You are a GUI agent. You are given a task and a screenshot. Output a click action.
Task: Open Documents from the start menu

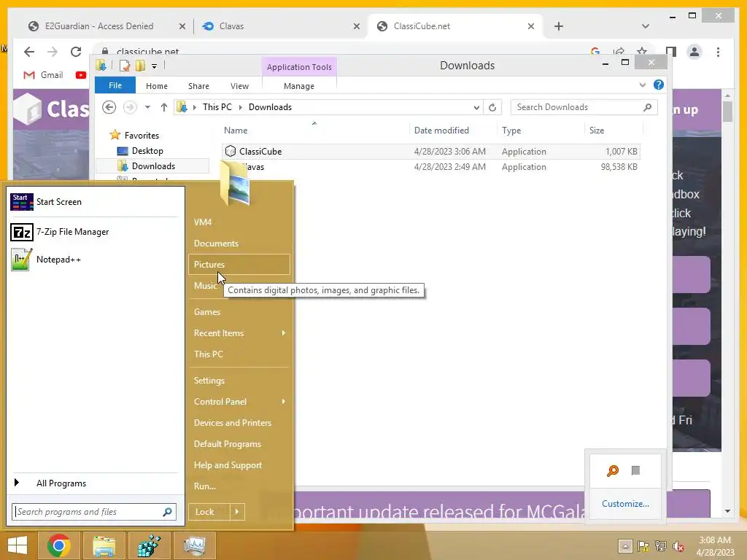click(x=239, y=244)
